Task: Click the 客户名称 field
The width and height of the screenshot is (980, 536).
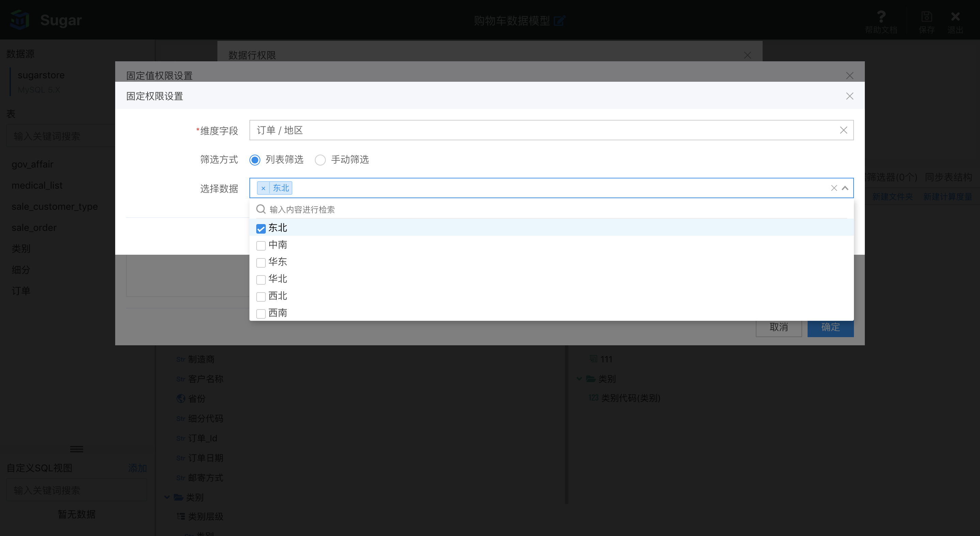Action: pos(205,379)
